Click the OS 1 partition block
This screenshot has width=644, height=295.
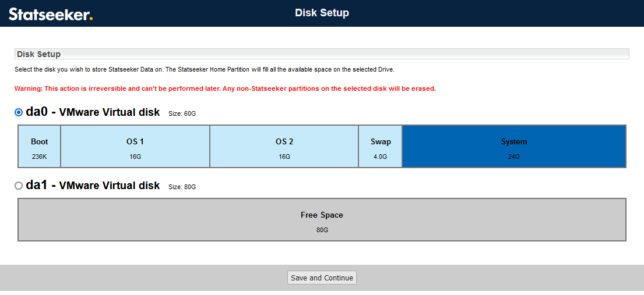point(135,147)
